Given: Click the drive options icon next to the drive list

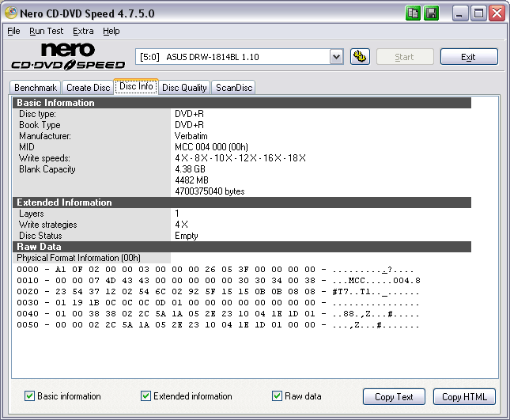Looking at the screenshot, I should (360, 57).
